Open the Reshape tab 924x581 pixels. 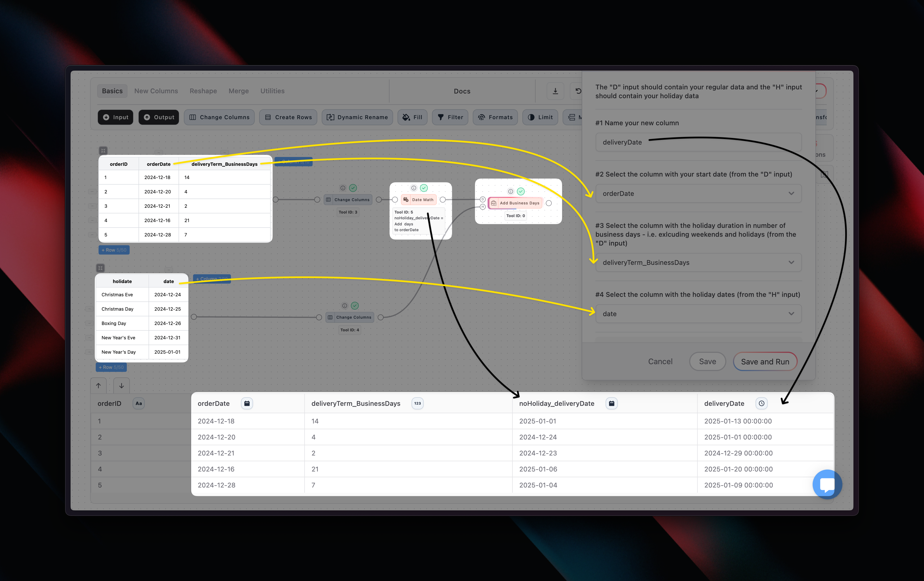203,91
